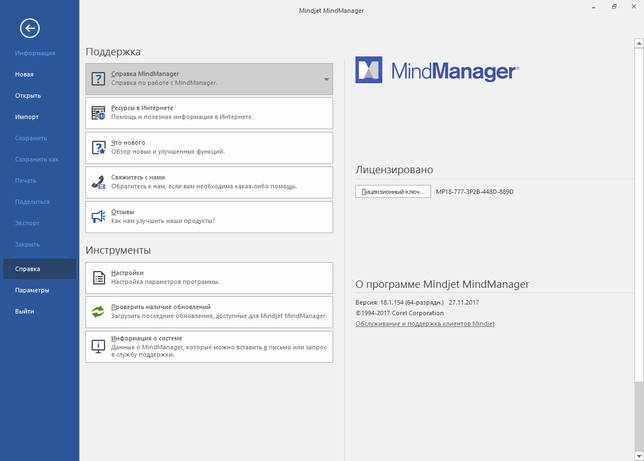Image resolution: width=644 pixels, height=461 pixels.
Task: Click the green check updates arrows icon
Action: [98, 312]
